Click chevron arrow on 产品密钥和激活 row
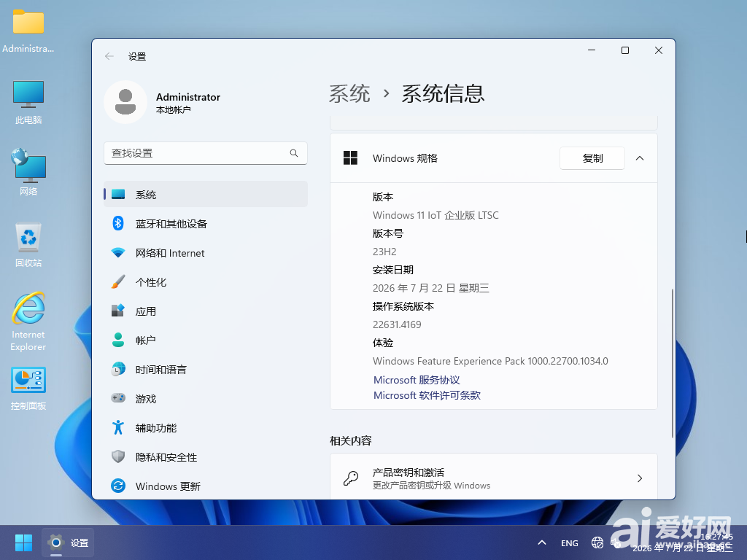This screenshot has width=747, height=560. click(x=640, y=478)
